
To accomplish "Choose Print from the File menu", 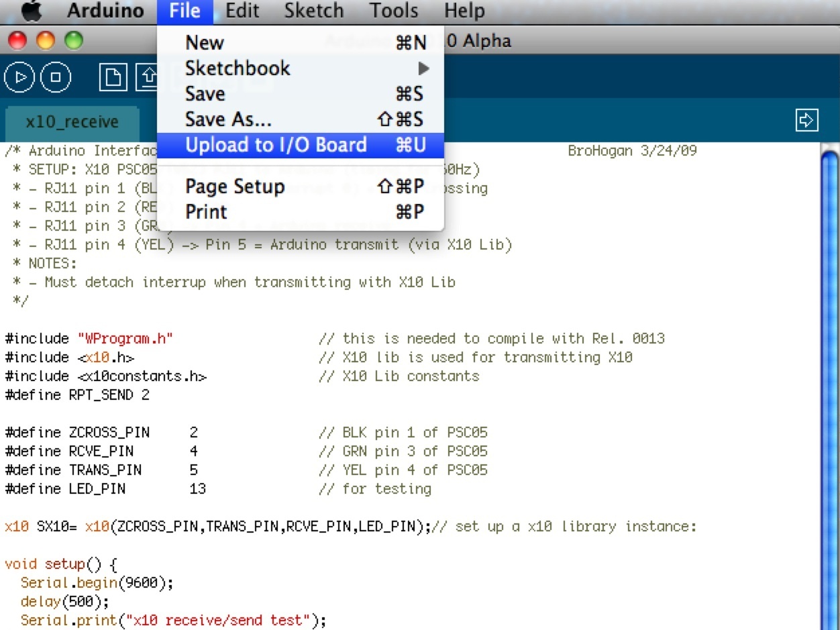I will pyautogui.click(x=300, y=212).
